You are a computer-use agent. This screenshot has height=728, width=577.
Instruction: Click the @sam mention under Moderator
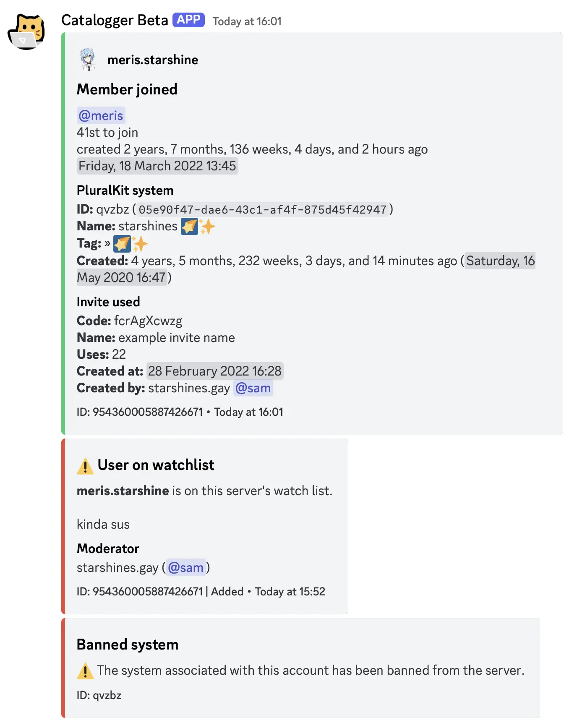(185, 567)
